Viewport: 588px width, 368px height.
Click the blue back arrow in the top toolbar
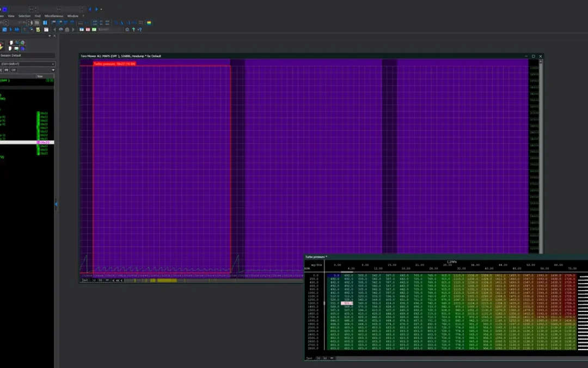(x=90, y=9)
